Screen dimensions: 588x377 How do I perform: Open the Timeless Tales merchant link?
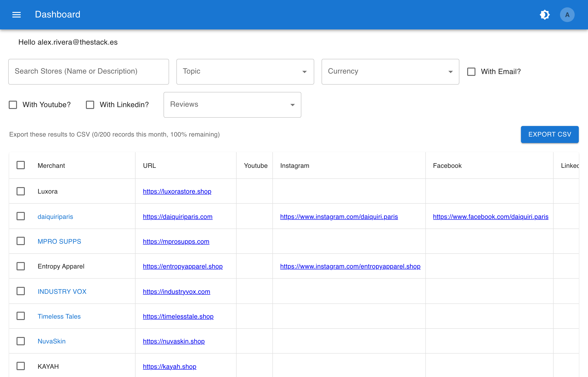tap(59, 316)
